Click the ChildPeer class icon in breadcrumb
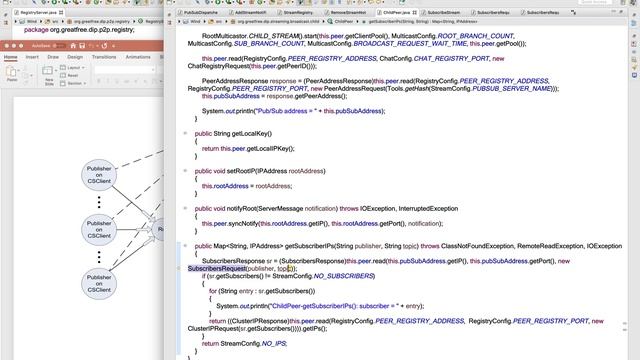Viewport: 640px width, 360px height. [330, 21]
